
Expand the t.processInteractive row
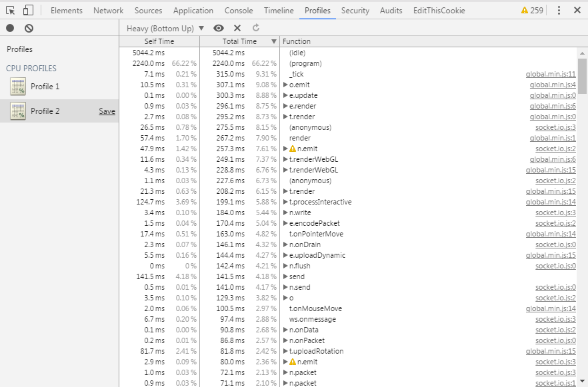pos(285,202)
